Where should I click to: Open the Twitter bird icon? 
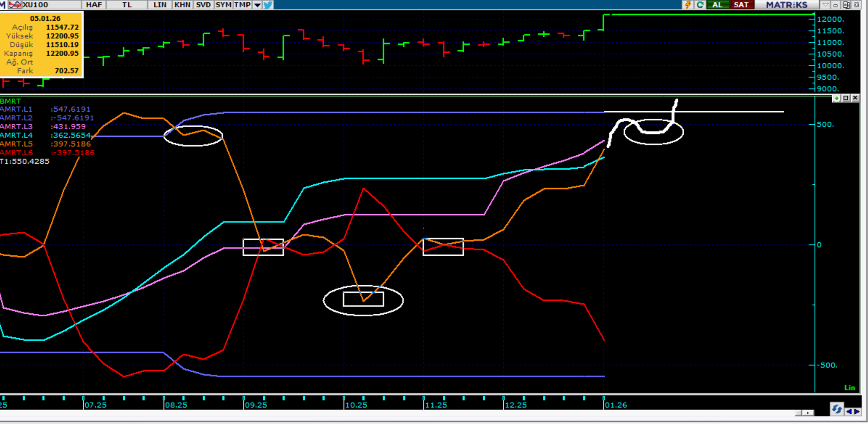click(x=268, y=5)
